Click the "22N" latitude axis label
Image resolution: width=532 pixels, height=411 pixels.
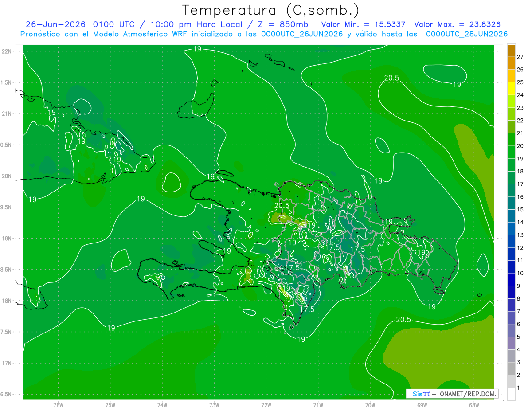click(7, 51)
